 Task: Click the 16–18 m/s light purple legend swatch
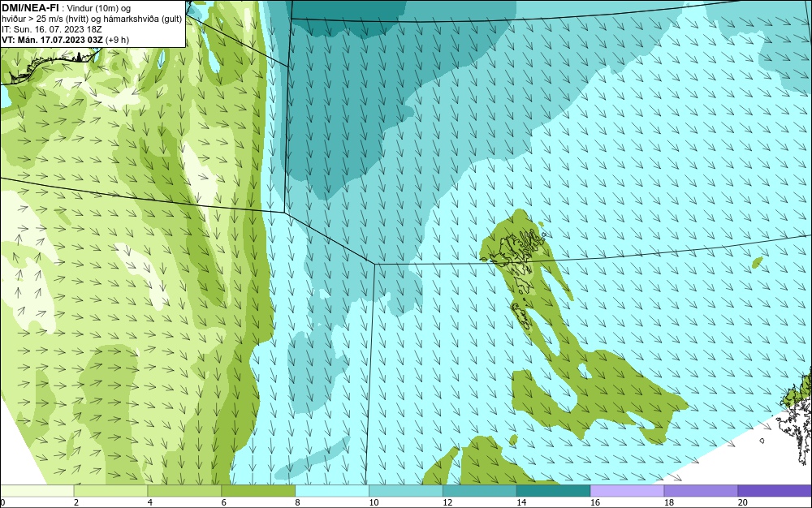[627, 490]
